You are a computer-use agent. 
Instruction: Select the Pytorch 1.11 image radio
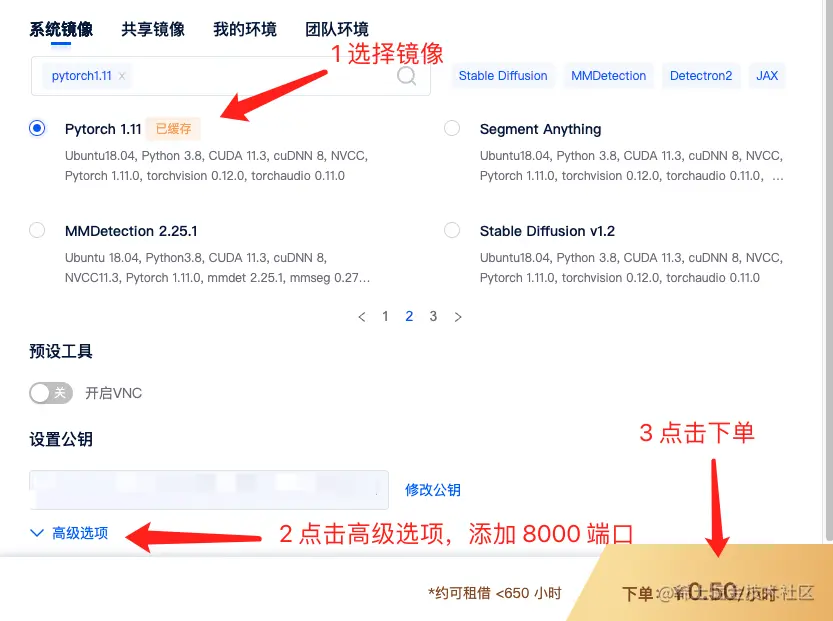[x=37, y=128]
